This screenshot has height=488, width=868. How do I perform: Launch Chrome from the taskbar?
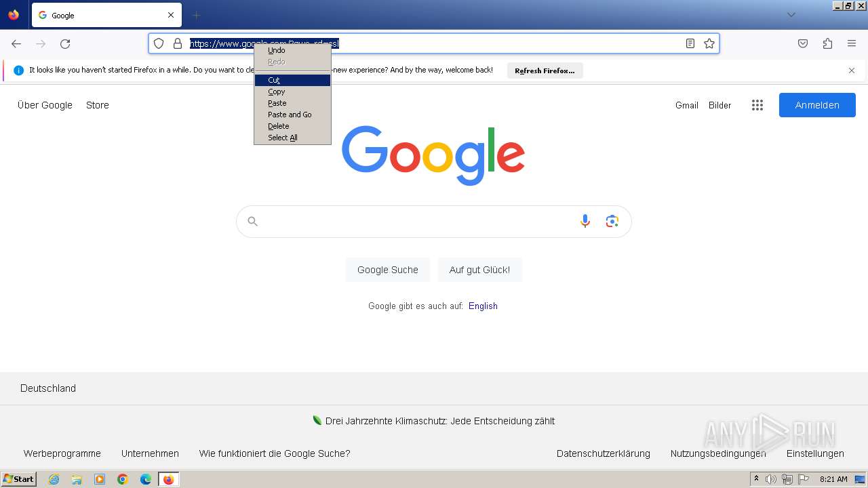pos(123,479)
